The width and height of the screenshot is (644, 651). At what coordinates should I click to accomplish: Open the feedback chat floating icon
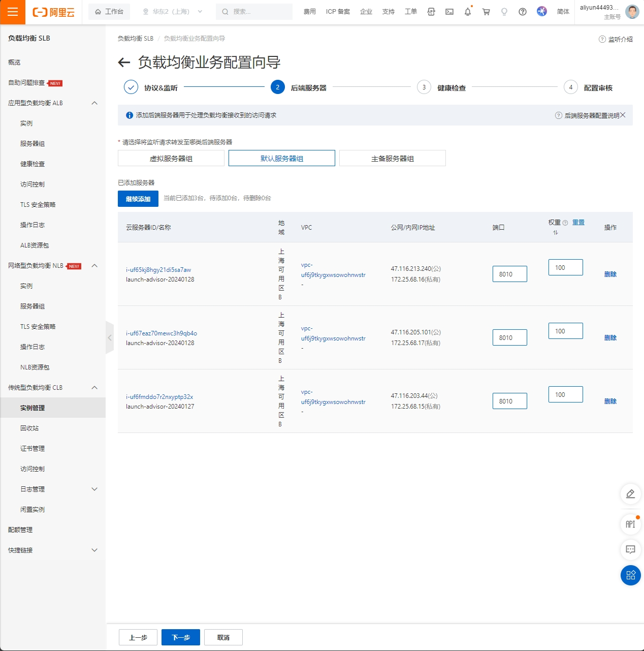[630, 549]
